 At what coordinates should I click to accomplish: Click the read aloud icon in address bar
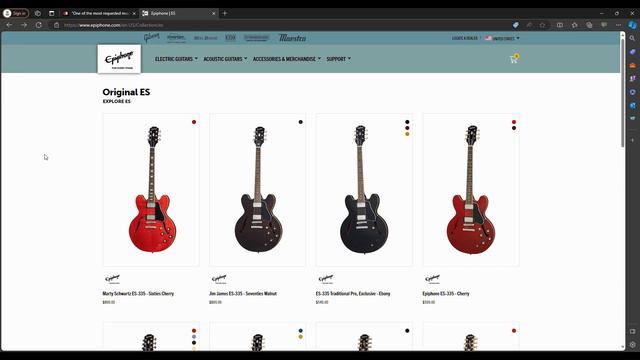(x=529, y=25)
